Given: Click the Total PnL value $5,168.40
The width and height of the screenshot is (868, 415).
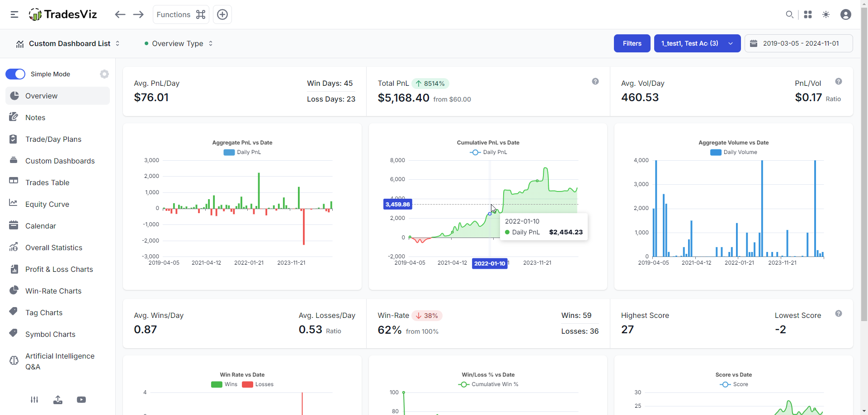Looking at the screenshot, I should 404,98.
